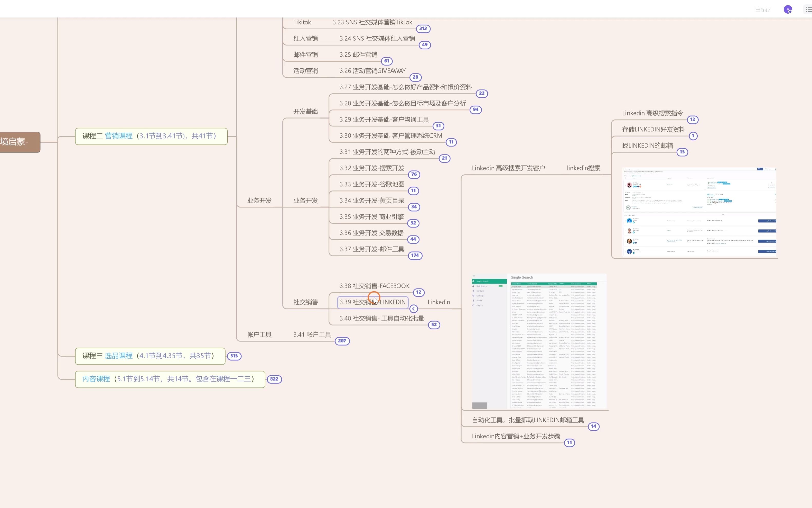Select node 3.27 怎么做好产品资料和报价资料
Image resolution: width=812 pixels, height=508 pixels.
click(406, 87)
